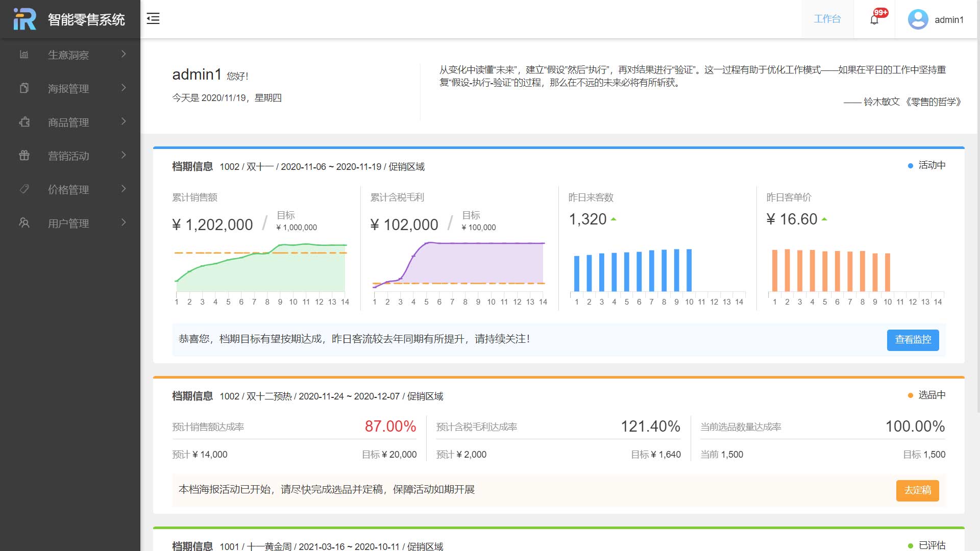Switch to the 工作台 tab
The image size is (980, 551).
click(x=827, y=19)
